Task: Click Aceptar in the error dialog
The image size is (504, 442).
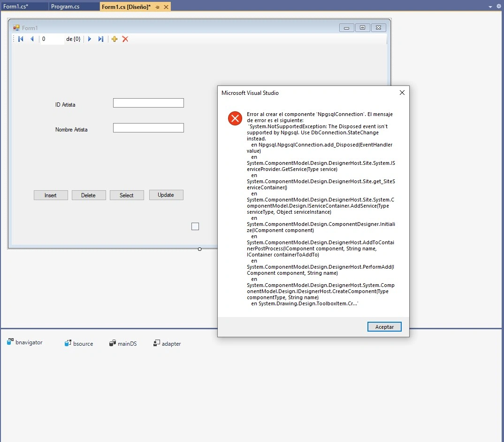Action: 384,326
